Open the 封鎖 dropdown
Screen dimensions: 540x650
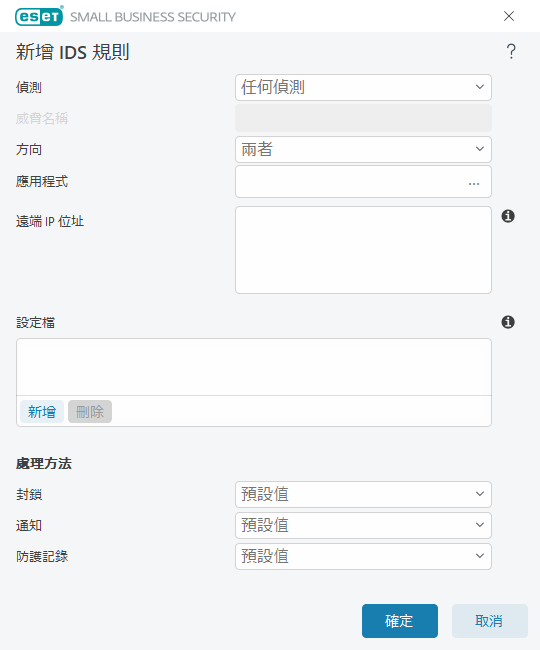[x=363, y=494]
